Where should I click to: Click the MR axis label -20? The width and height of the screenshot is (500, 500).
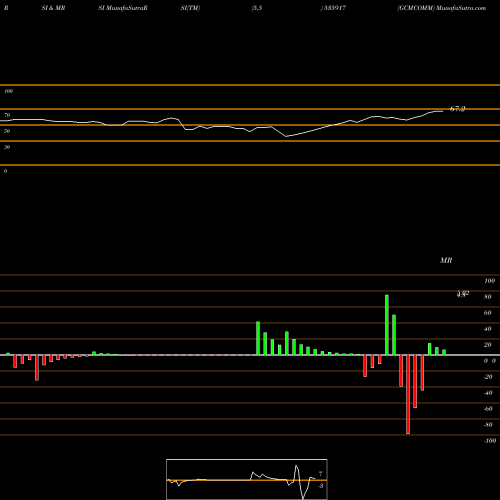pyautogui.click(x=488, y=377)
